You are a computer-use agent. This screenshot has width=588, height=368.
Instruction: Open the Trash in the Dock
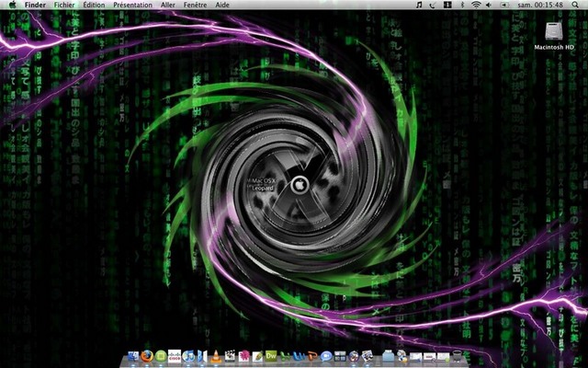[x=458, y=356]
